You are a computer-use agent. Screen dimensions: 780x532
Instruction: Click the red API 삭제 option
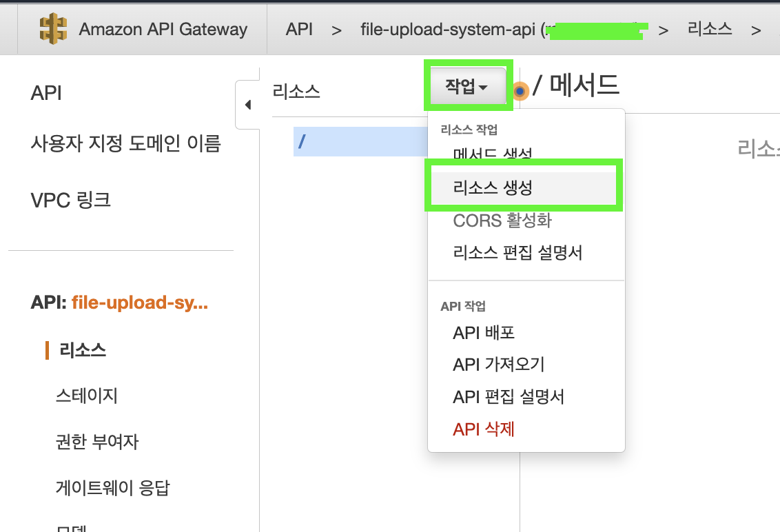point(484,429)
